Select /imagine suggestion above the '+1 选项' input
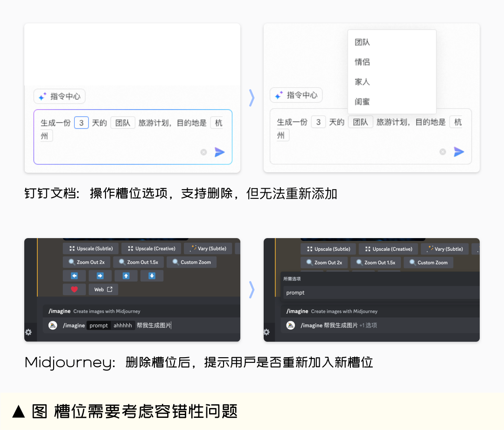Screen dimensions: 504x430 pyautogui.click(x=380, y=311)
